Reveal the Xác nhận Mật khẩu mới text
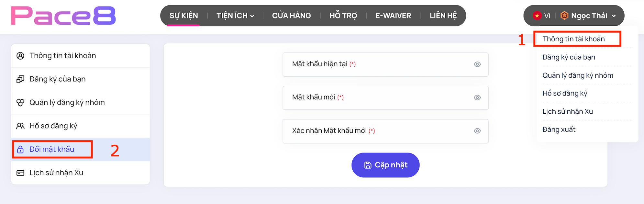Image resolution: width=644 pixels, height=204 pixels. coord(477,131)
